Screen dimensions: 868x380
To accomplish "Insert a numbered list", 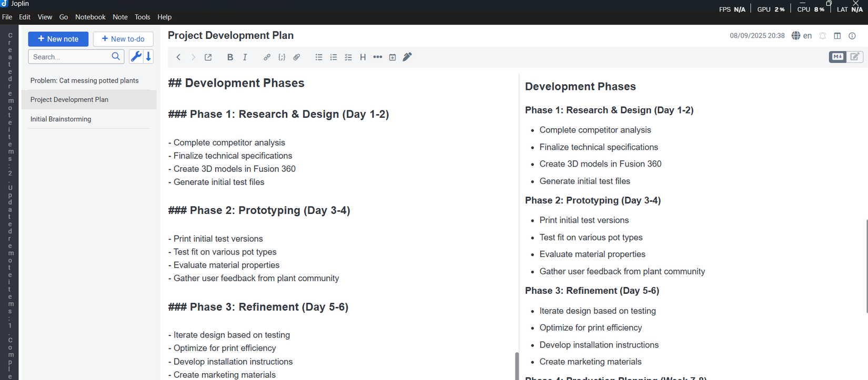I will point(334,57).
